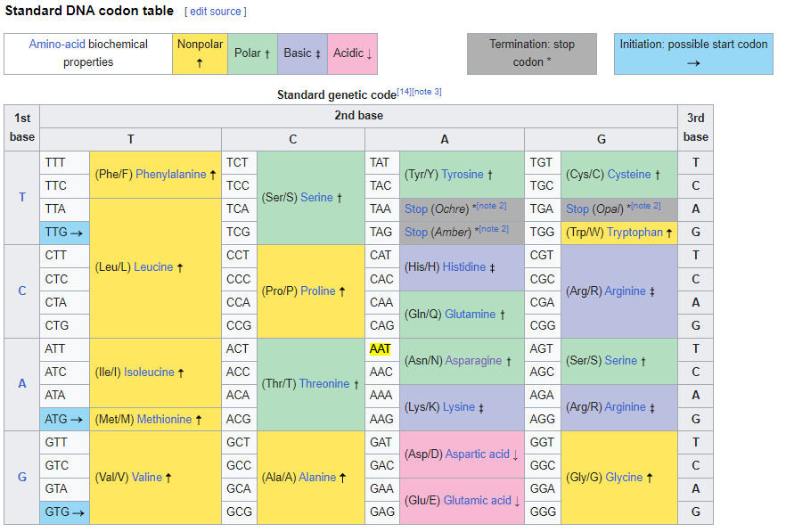Open the Serine link beside AGT/AGC
The image size is (786, 532).
[620, 361]
